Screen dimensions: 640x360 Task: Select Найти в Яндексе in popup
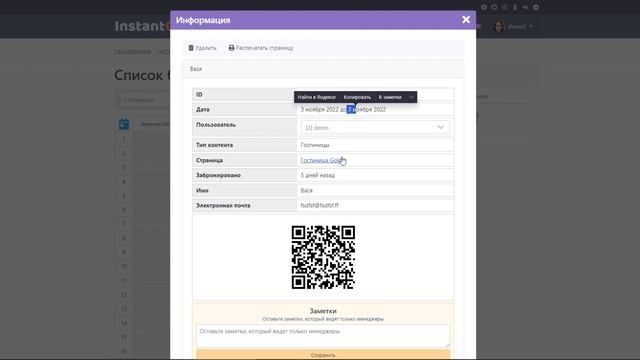point(316,97)
